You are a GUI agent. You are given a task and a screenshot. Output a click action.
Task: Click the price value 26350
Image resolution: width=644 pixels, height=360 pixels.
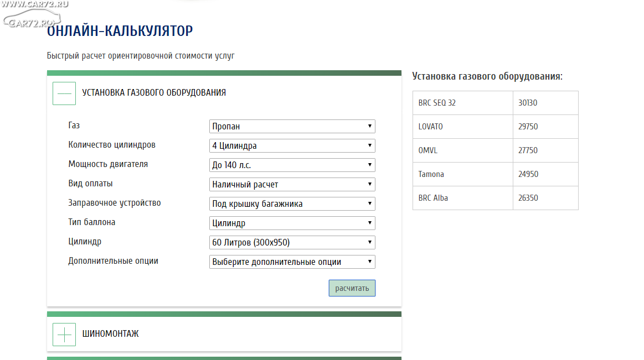coord(528,198)
